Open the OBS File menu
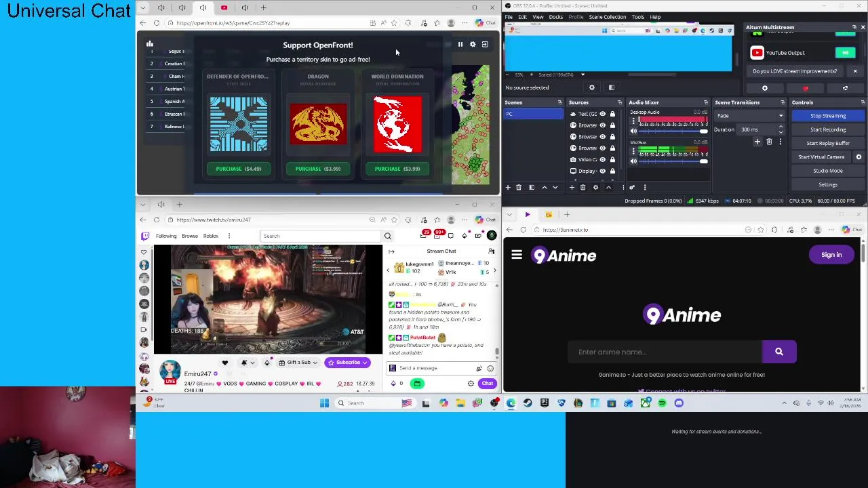 point(509,17)
